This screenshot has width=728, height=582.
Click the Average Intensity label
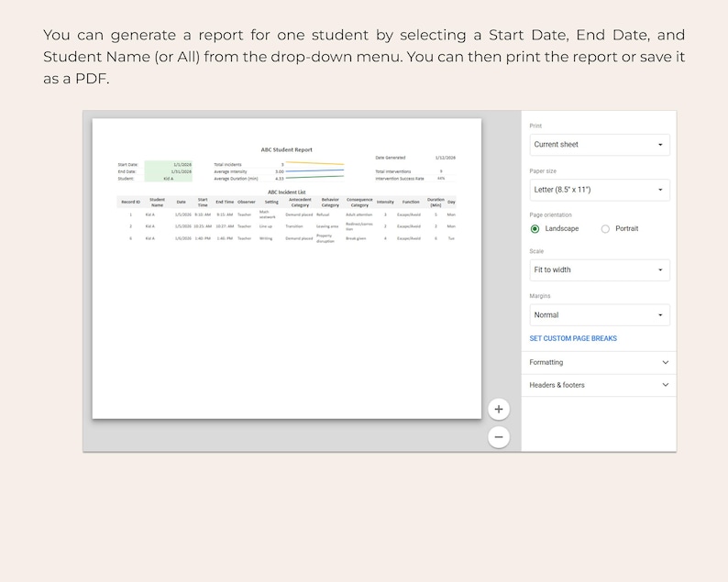230,171
